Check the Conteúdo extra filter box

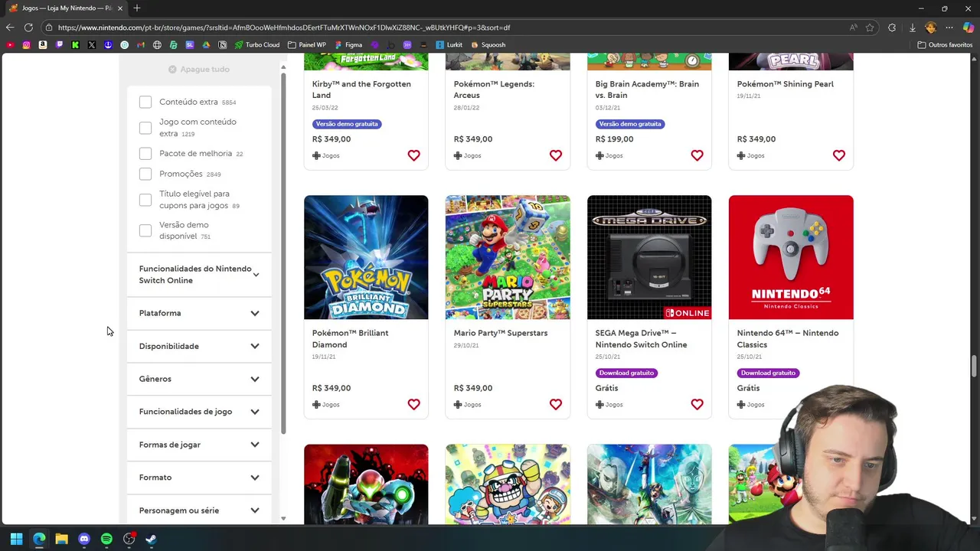pyautogui.click(x=145, y=102)
